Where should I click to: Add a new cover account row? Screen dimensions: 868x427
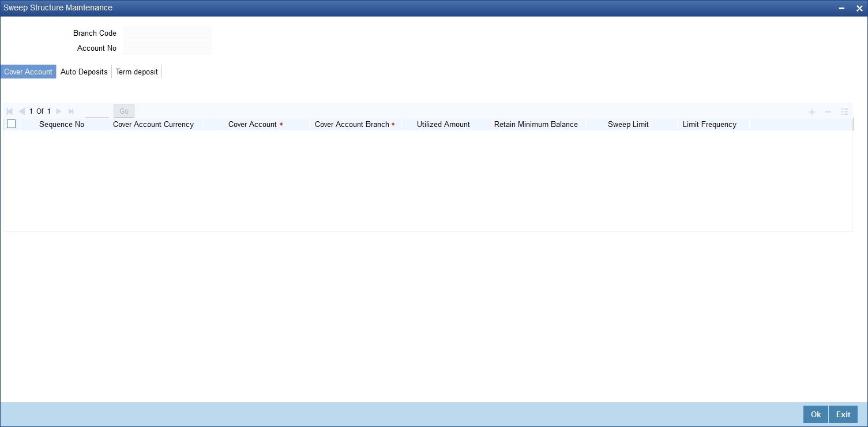[811, 111]
